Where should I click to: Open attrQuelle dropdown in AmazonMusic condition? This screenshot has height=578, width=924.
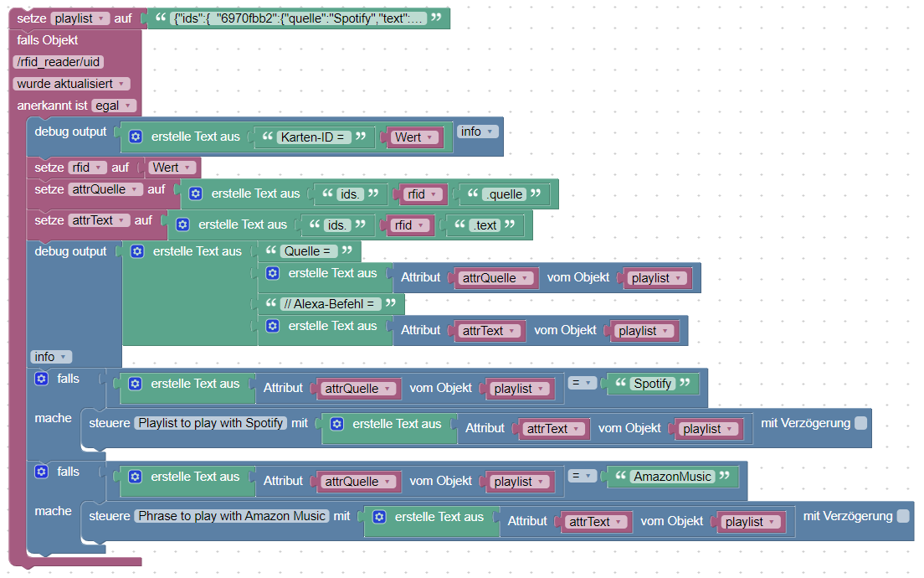359,482
